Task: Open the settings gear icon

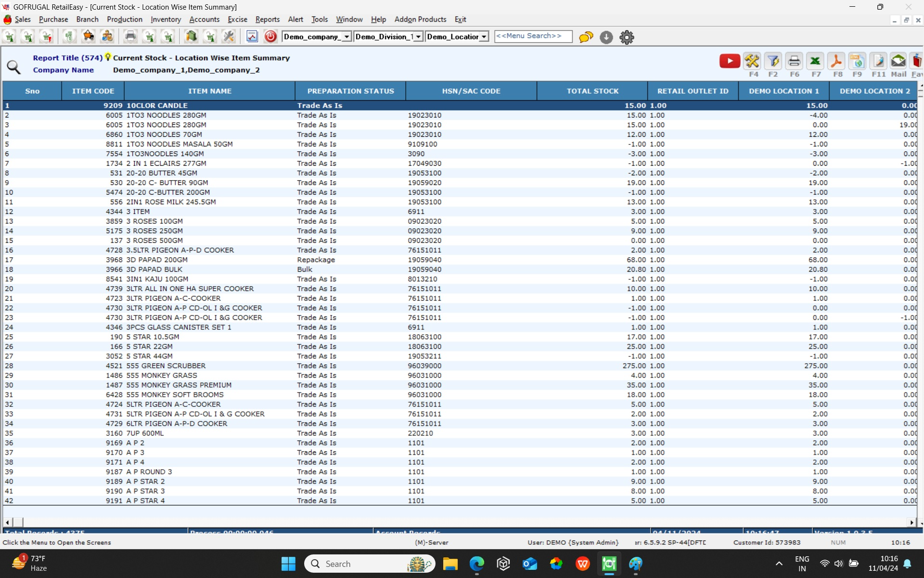Action: pos(627,37)
